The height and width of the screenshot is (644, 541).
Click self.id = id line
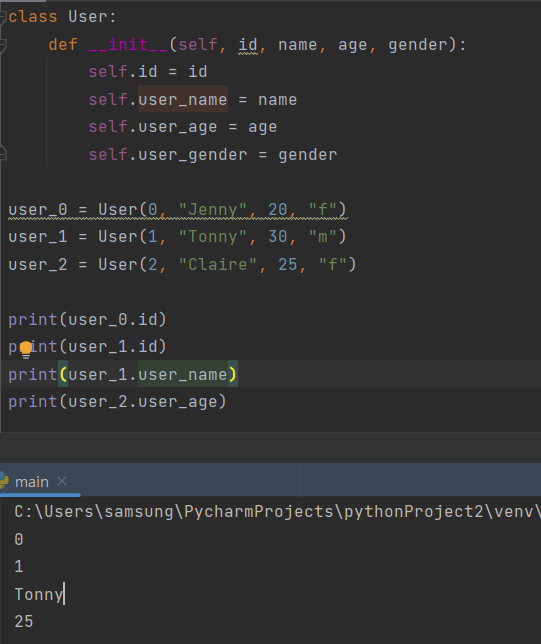pos(148,72)
